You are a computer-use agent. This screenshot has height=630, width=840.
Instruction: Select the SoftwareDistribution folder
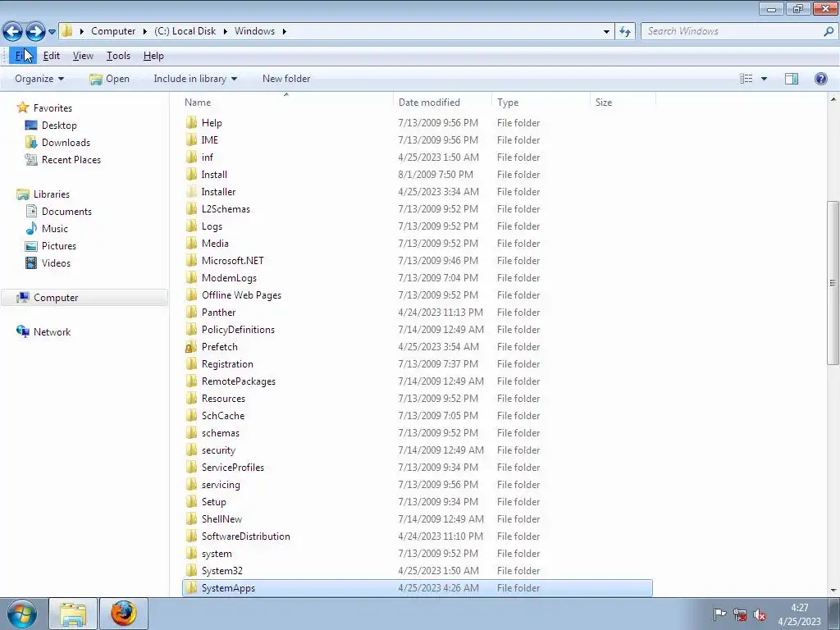pos(245,536)
